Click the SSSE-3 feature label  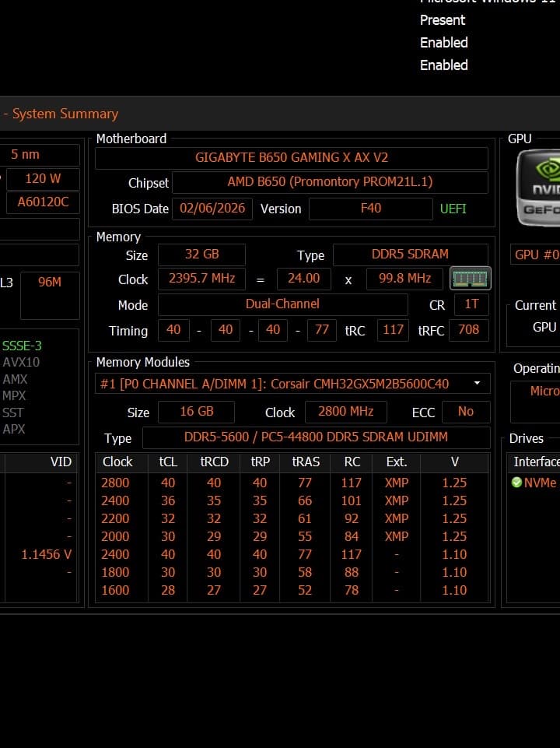tap(22, 346)
